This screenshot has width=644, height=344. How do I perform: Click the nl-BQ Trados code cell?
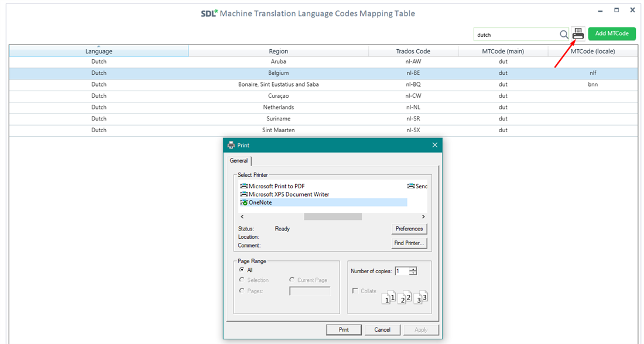[x=413, y=85]
